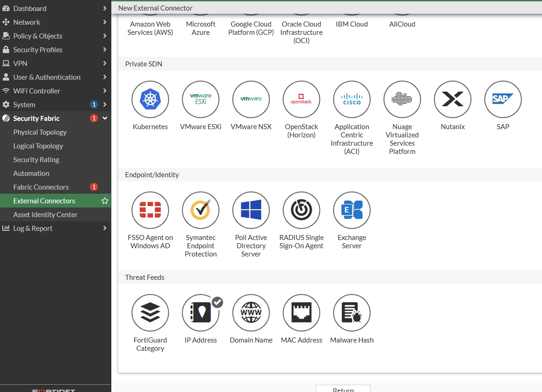Open Physical Topology page
Image resolution: width=542 pixels, height=392 pixels.
point(55,132)
